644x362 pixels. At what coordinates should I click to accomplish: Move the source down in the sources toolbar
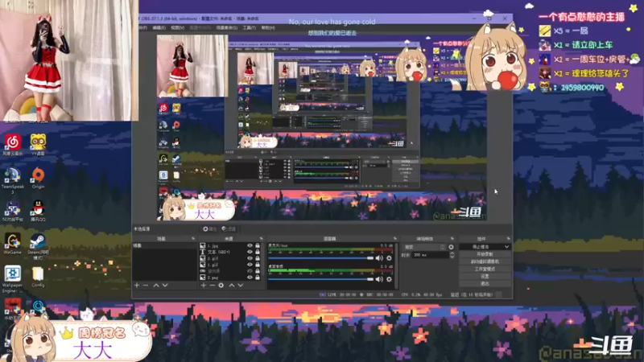point(241,286)
